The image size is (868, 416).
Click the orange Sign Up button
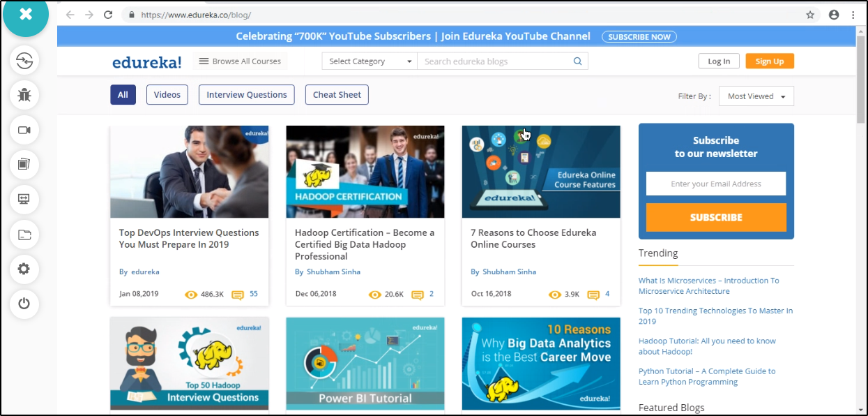tap(770, 61)
